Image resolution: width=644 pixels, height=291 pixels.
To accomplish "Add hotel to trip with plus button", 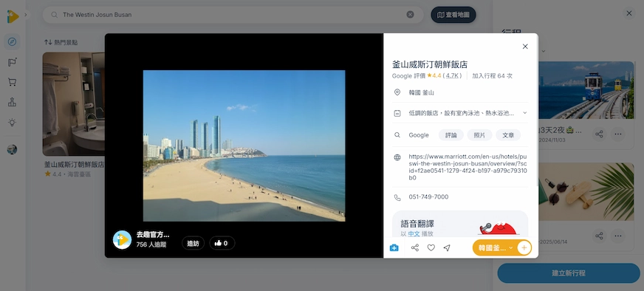I will (x=524, y=248).
